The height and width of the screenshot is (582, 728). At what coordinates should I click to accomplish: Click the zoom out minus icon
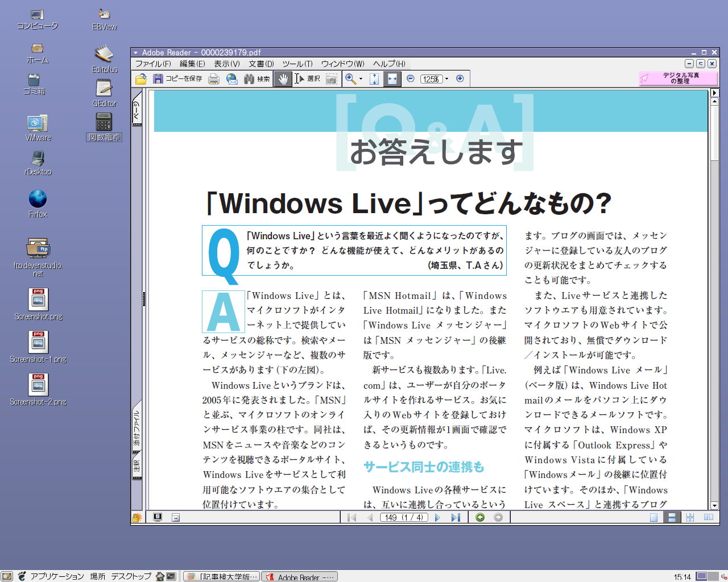click(x=411, y=79)
